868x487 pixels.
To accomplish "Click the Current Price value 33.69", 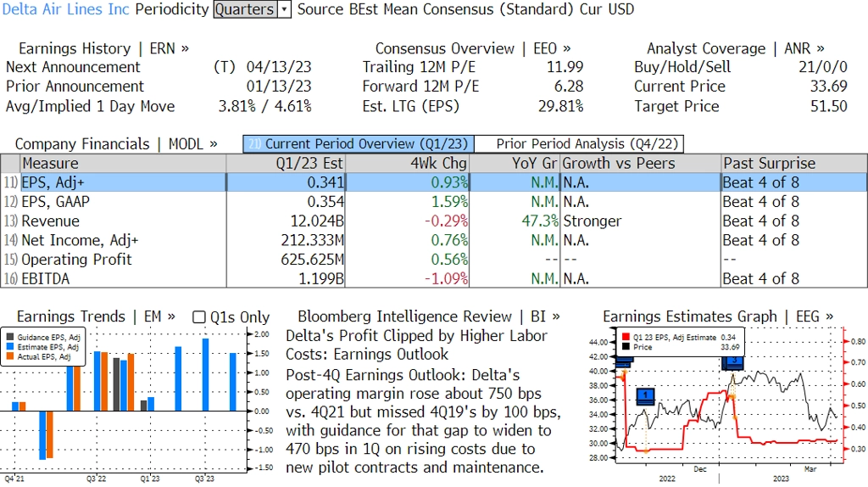I will point(829,87).
